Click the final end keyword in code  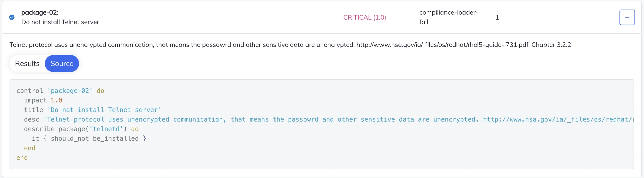tap(22, 158)
